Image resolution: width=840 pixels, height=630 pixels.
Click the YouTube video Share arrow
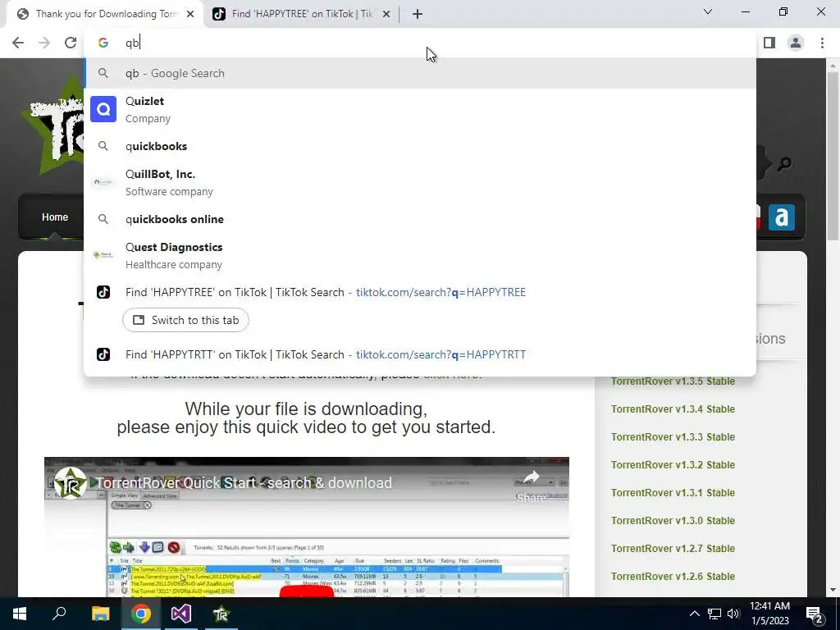pyautogui.click(x=531, y=477)
